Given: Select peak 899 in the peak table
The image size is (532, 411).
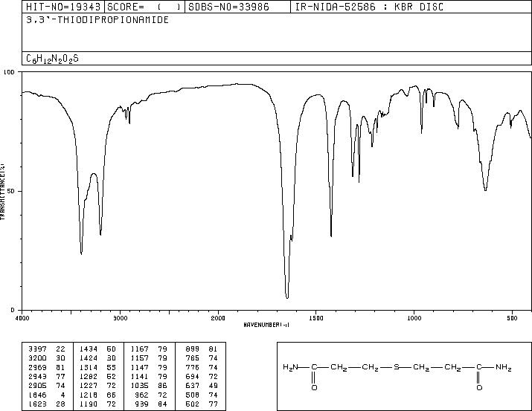Looking at the screenshot, I should 193,349.
